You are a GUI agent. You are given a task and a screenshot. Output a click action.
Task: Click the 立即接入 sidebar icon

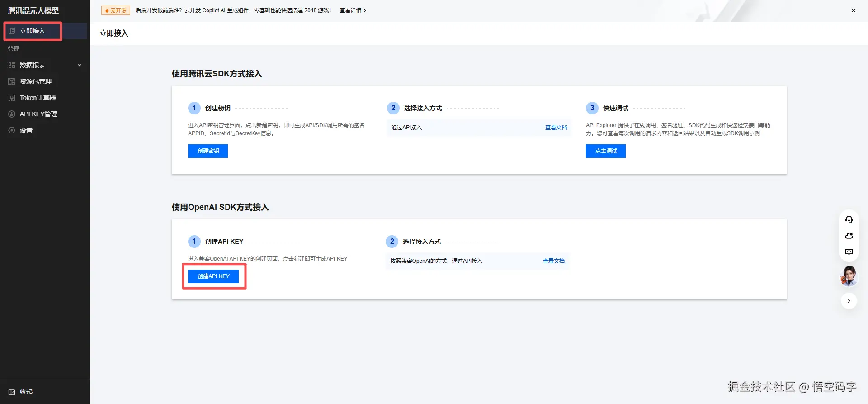click(x=12, y=31)
